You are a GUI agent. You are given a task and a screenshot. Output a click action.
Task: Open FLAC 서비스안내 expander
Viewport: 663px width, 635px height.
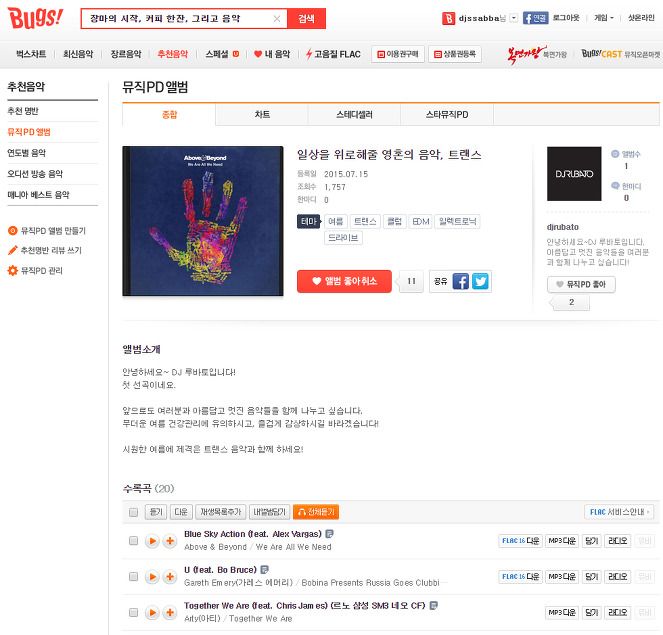click(619, 512)
